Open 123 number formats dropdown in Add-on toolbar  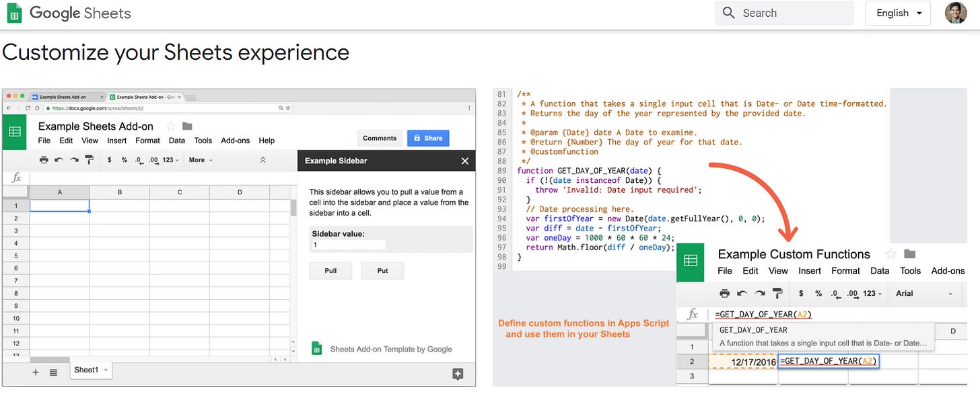coord(171,160)
